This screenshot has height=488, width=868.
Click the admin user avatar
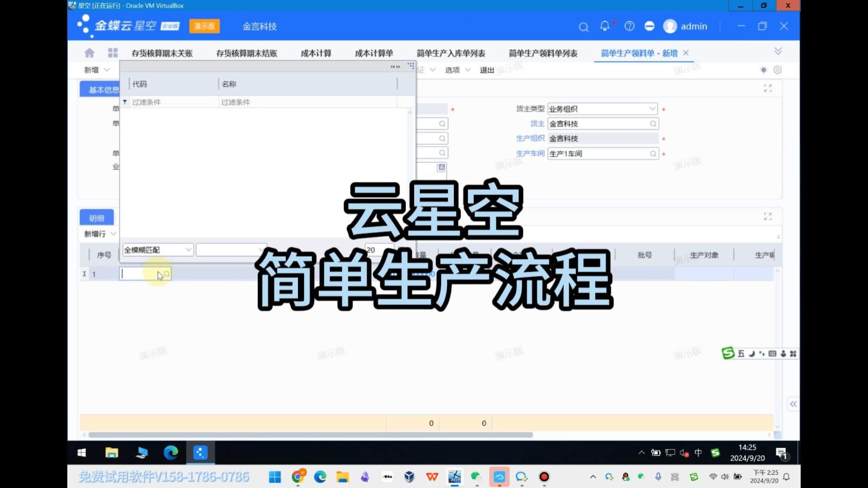tap(670, 26)
